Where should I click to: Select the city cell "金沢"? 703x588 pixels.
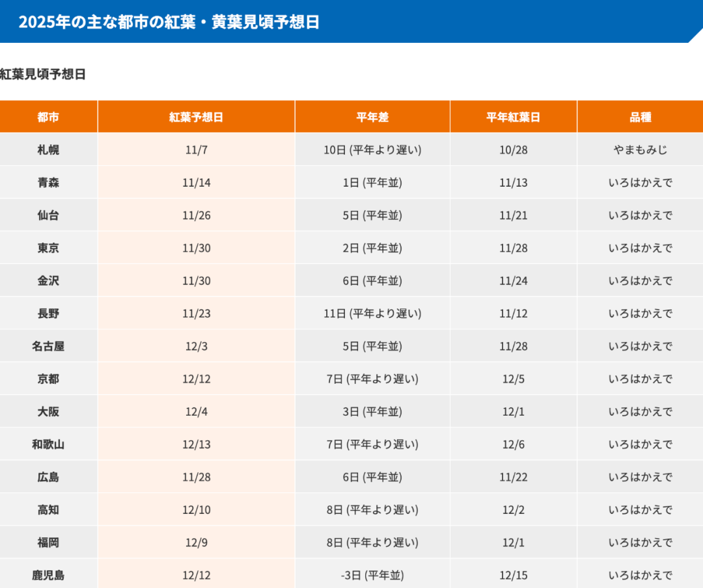[48, 280]
